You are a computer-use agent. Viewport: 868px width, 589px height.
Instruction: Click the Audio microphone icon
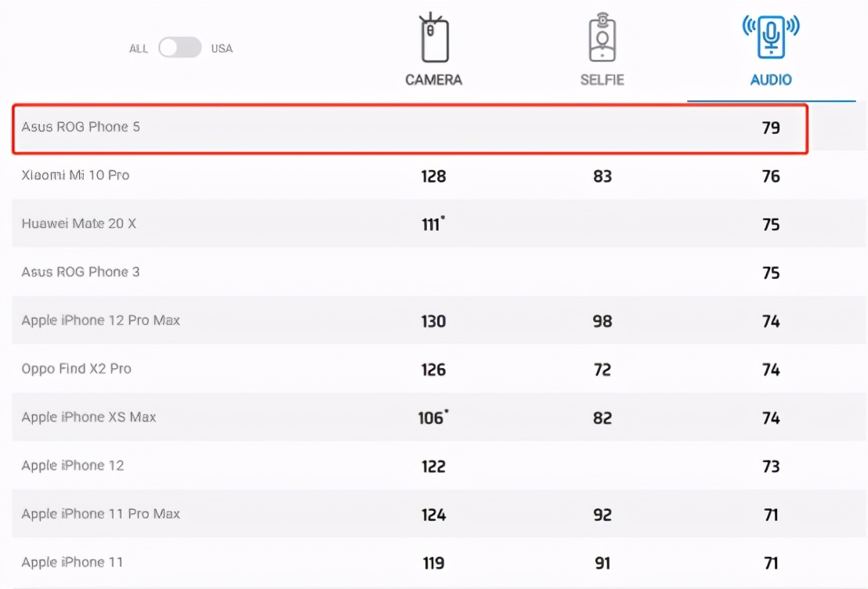(x=771, y=37)
